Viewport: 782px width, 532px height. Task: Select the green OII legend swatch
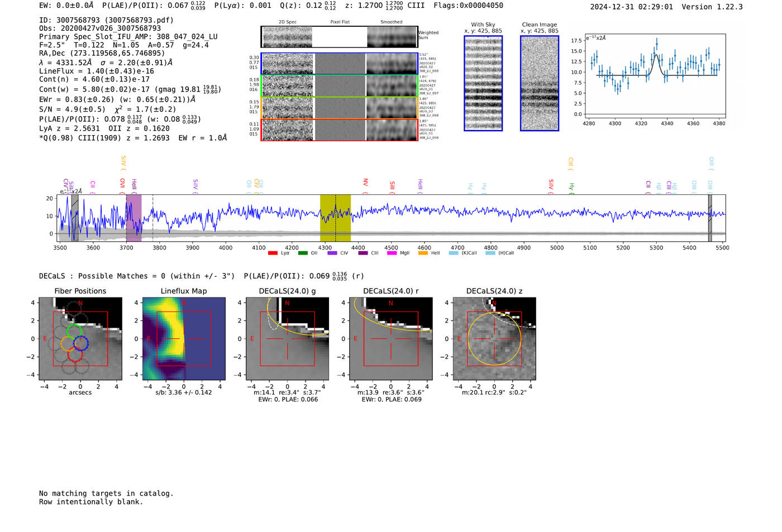point(303,253)
